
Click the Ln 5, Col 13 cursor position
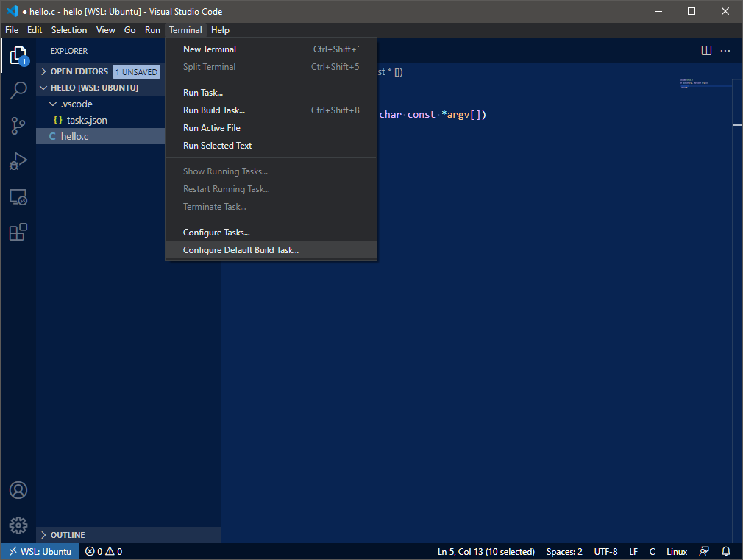point(486,551)
